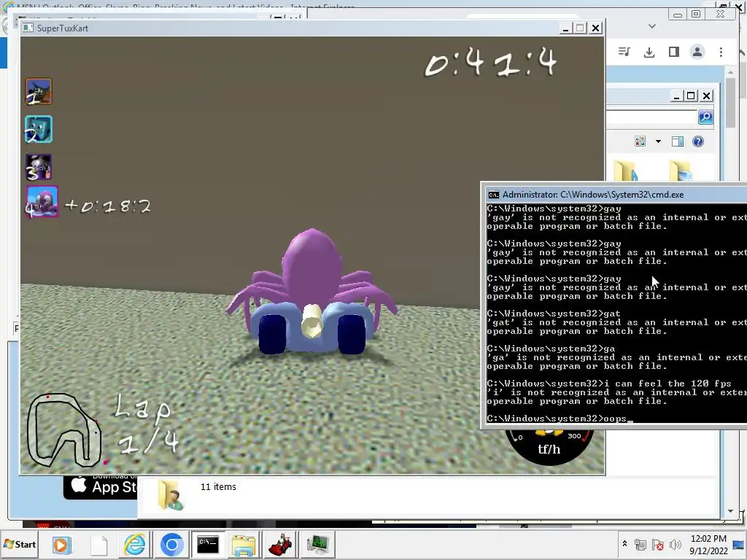Click the '+0:18:2' time gap text

[x=108, y=206]
